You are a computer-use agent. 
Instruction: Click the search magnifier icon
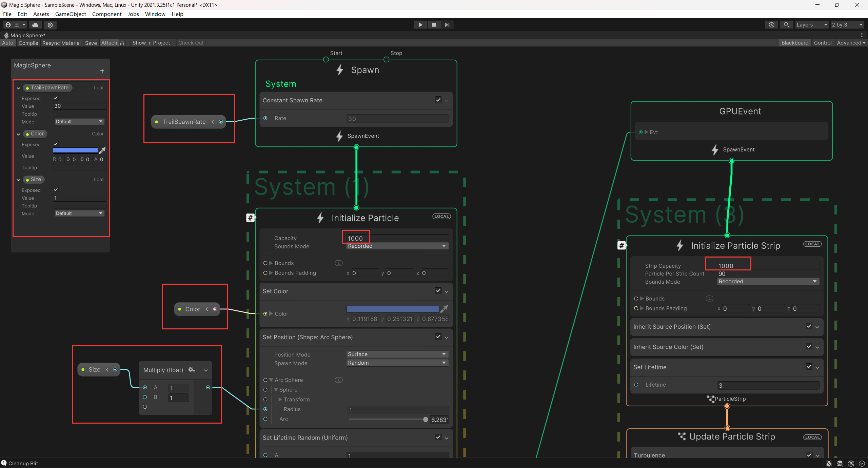click(x=786, y=25)
